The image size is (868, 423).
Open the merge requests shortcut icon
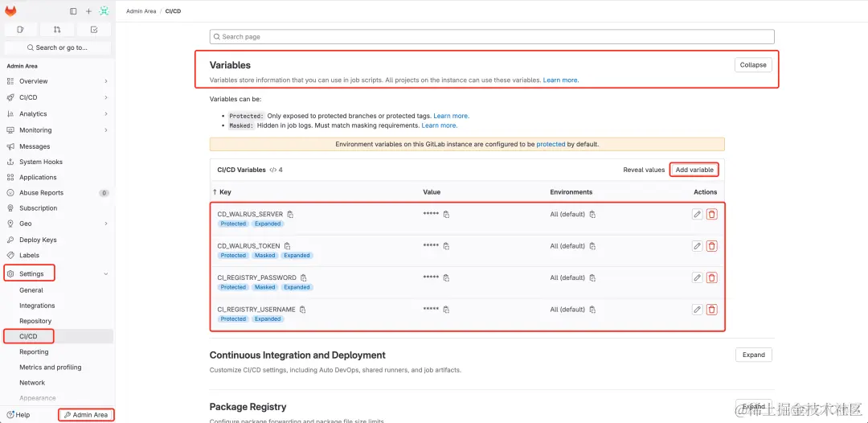(x=57, y=29)
